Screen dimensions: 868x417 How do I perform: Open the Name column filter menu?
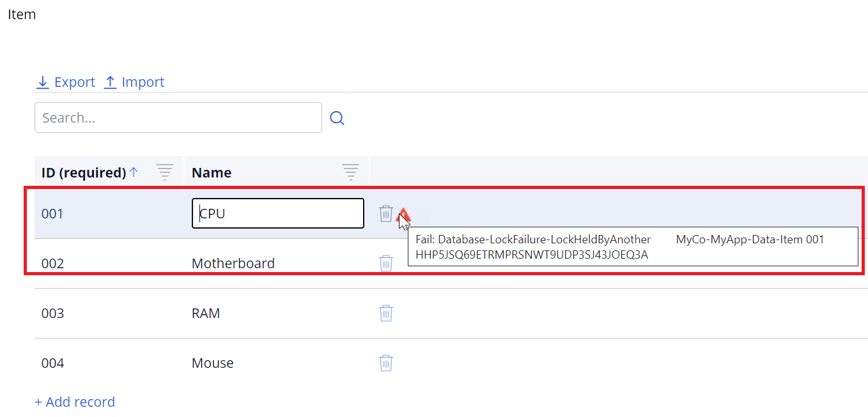(x=350, y=172)
